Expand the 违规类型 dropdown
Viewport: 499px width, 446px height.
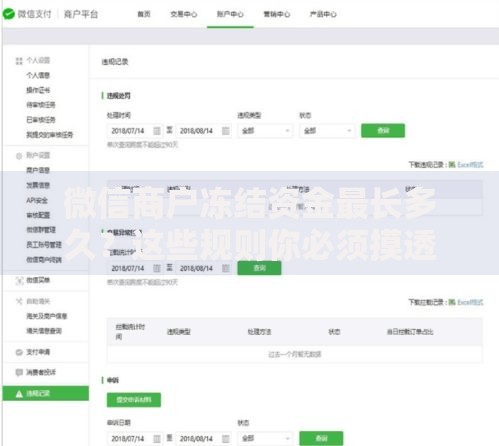click(x=265, y=131)
